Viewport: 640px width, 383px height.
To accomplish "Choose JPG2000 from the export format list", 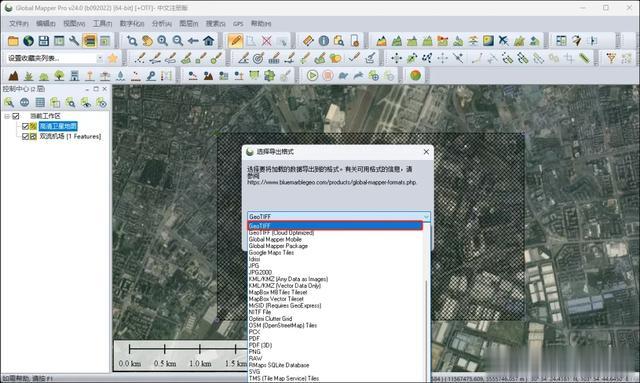I will click(260, 272).
